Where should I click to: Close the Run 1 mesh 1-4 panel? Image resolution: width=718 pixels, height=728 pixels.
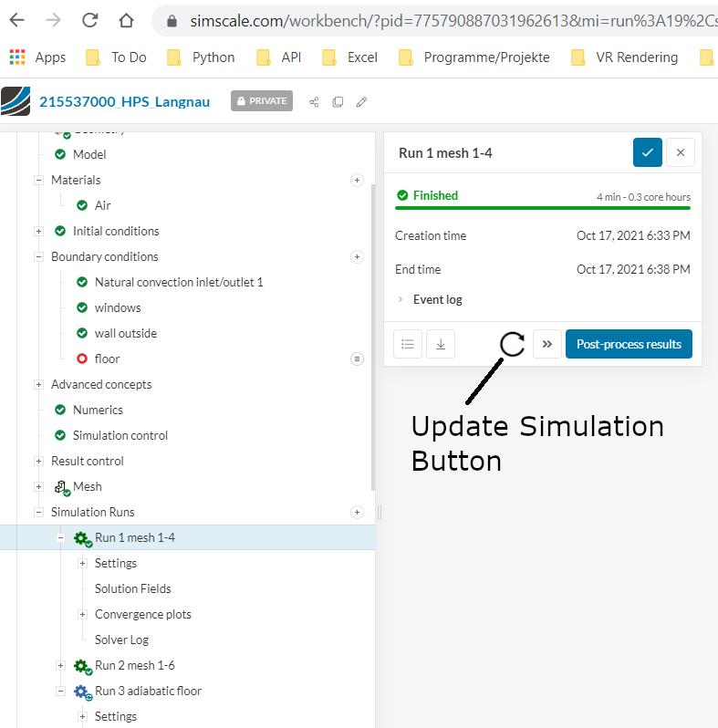(x=681, y=152)
